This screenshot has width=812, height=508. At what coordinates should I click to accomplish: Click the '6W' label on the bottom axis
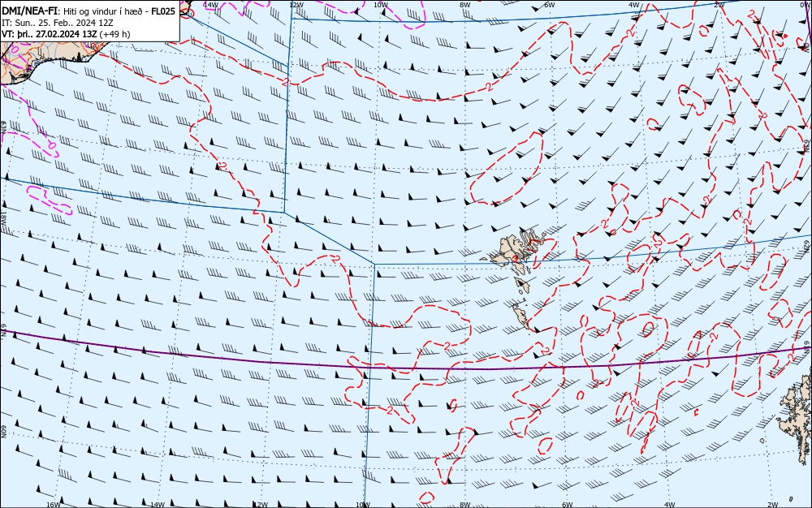567,505
